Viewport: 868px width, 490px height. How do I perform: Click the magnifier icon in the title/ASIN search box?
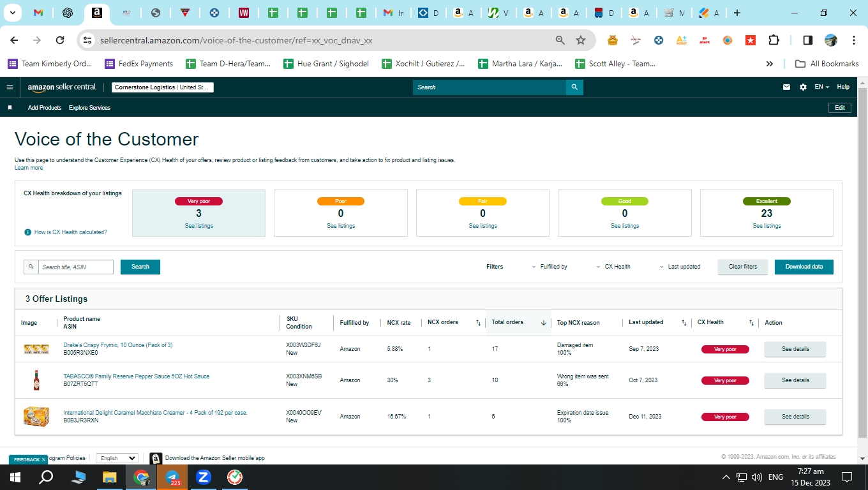(31, 267)
